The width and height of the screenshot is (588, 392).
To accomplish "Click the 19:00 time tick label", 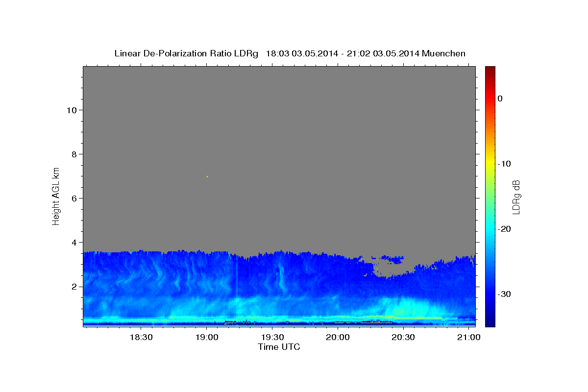I will pyautogui.click(x=207, y=338).
